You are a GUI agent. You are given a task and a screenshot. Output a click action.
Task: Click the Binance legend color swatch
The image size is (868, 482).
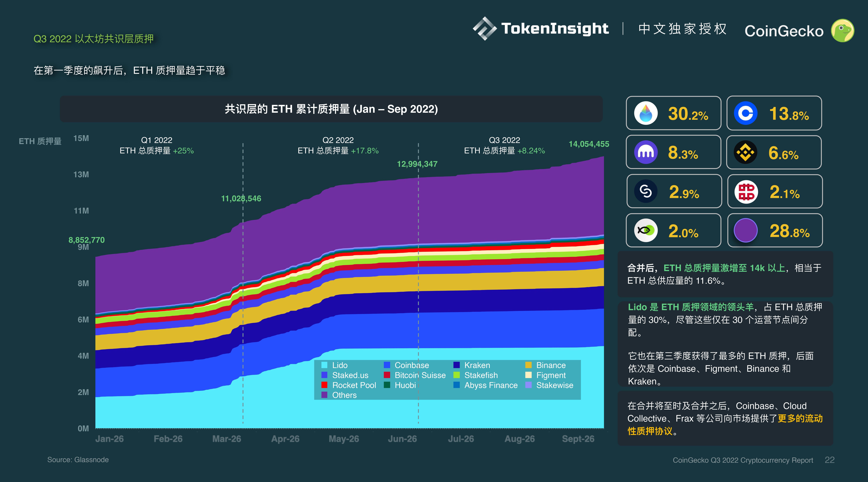pyautogui.click(x=528, y=365)
